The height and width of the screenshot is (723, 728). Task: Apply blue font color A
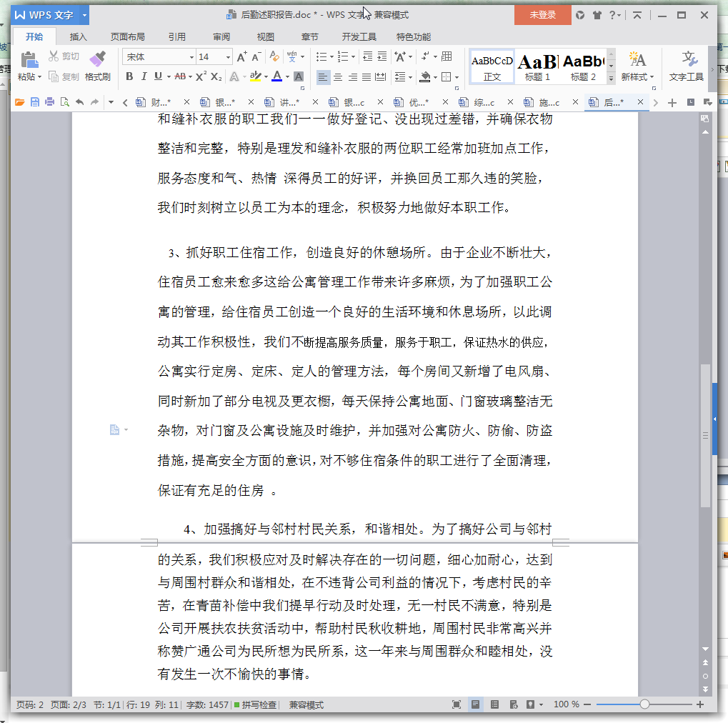pos(276,76)
